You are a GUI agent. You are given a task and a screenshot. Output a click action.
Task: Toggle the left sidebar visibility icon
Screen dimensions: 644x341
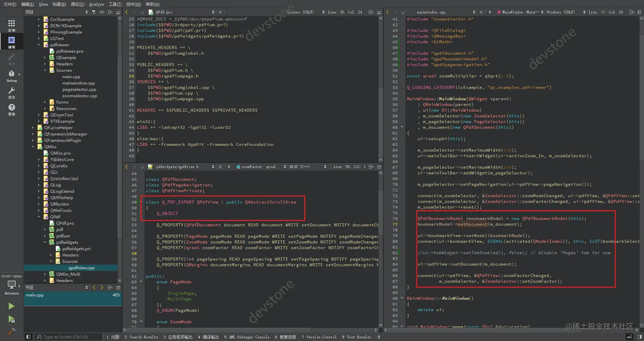coord(28,337)
